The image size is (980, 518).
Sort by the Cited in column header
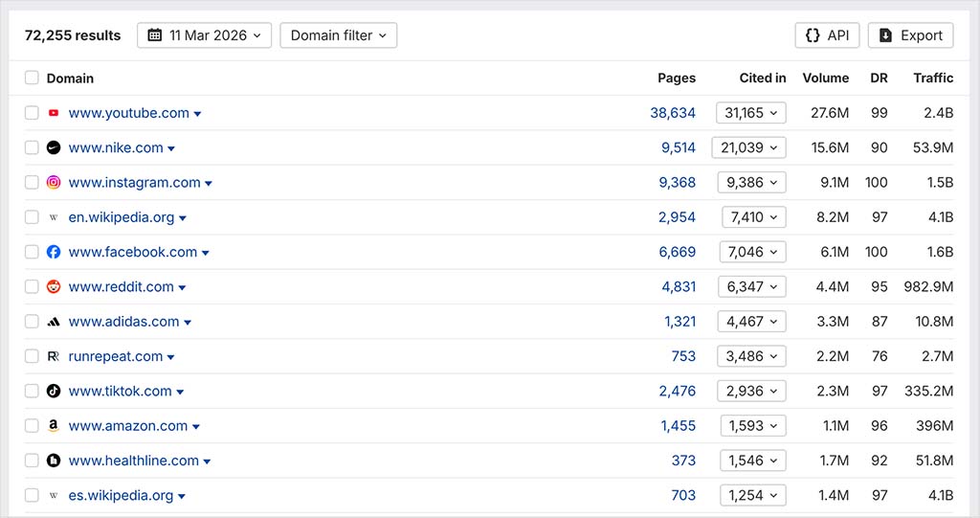click(763, 78)
